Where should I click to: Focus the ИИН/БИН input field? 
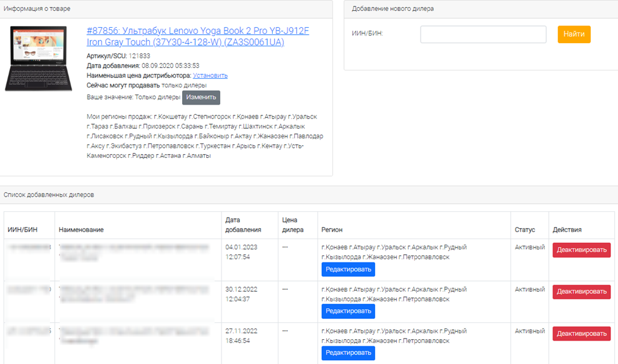483,34
